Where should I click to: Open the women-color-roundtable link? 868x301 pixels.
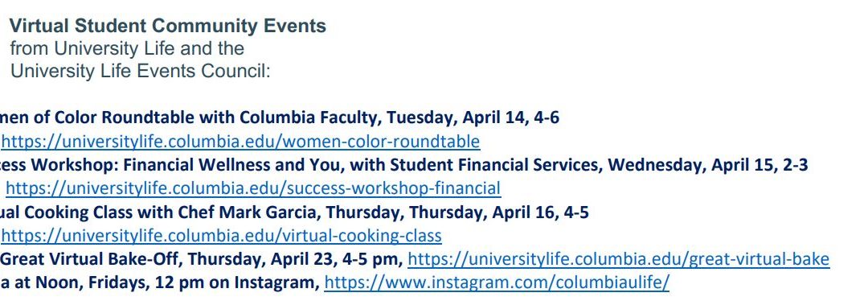(x=240, y=142)
